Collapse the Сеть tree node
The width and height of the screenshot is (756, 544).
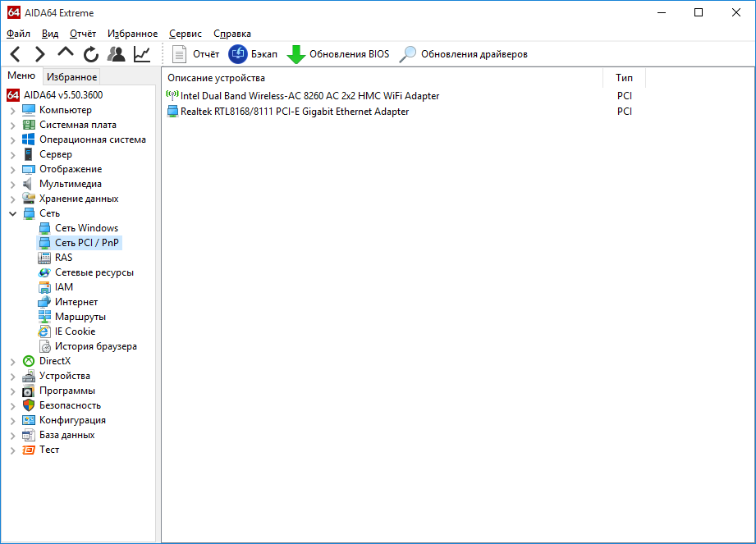pyautogui.click(x=12, y=213)
